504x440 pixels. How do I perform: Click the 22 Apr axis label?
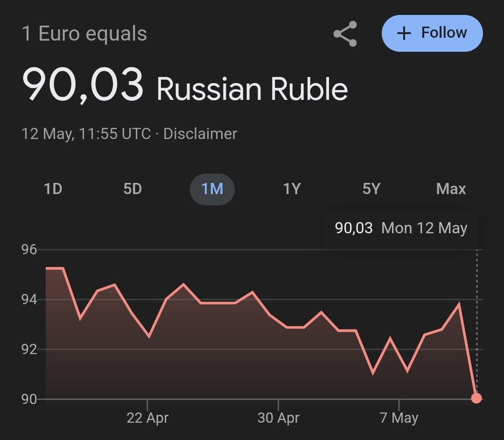(147, 418)
